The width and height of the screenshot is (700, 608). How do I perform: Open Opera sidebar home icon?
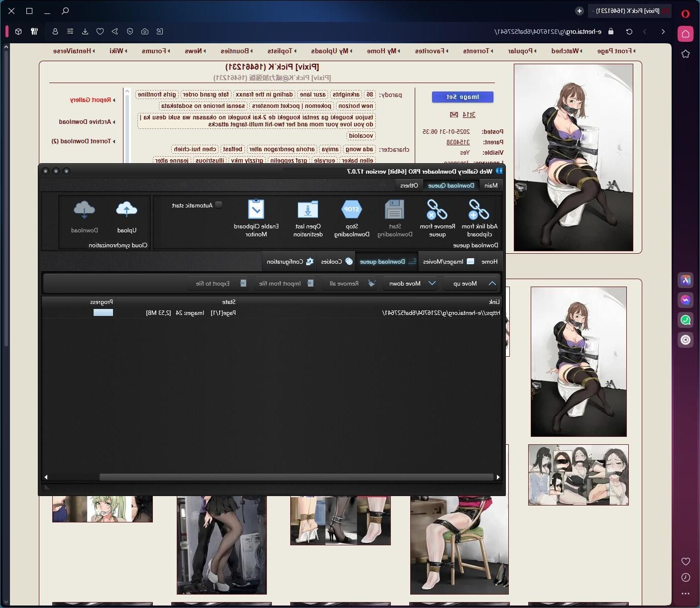click(686, 34)
